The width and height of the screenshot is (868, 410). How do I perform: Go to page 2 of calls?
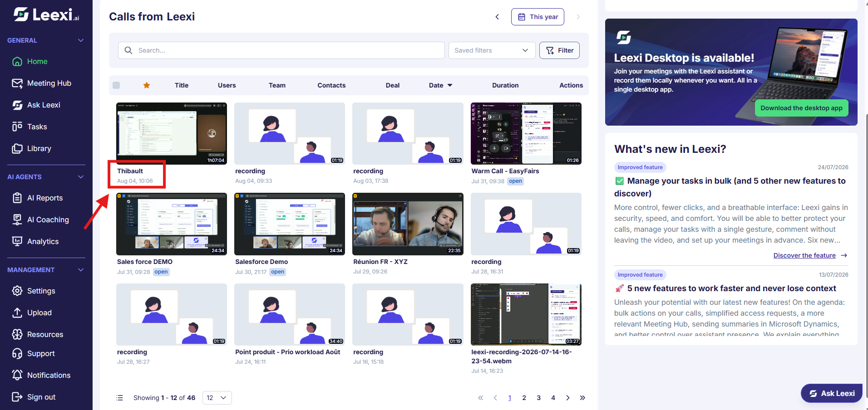pos(524,398)
